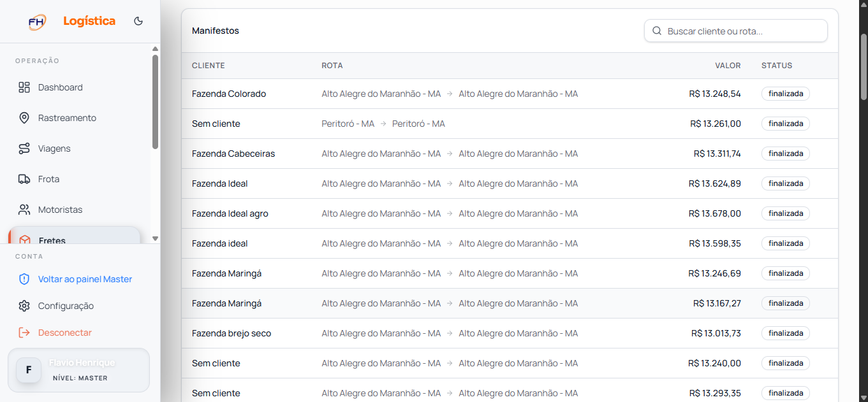Click the Logística brand title
Image resolution: width=868 pixels, height=402 pixels.
(x=89, y=21)
